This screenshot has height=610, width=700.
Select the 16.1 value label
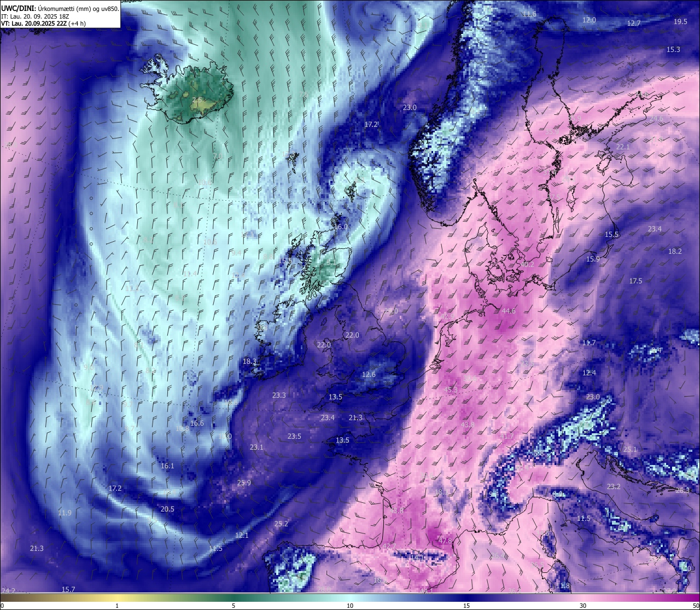[167, 466]
